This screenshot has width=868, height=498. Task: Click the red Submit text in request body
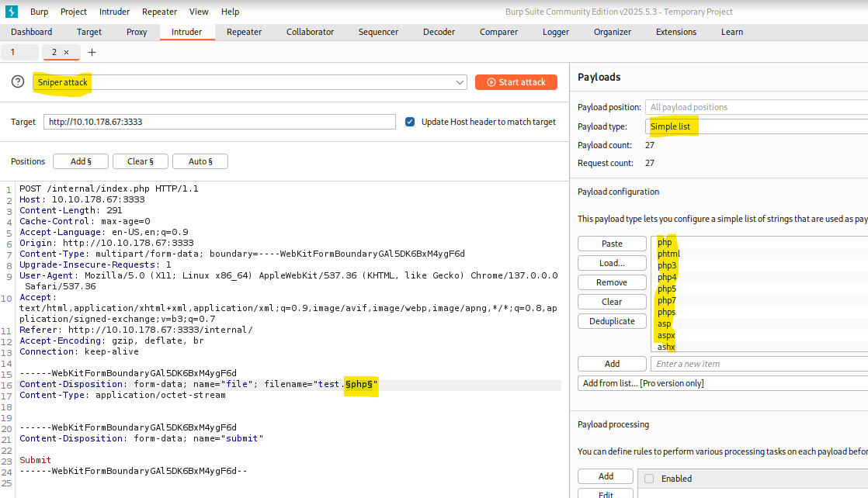(36, 460)
